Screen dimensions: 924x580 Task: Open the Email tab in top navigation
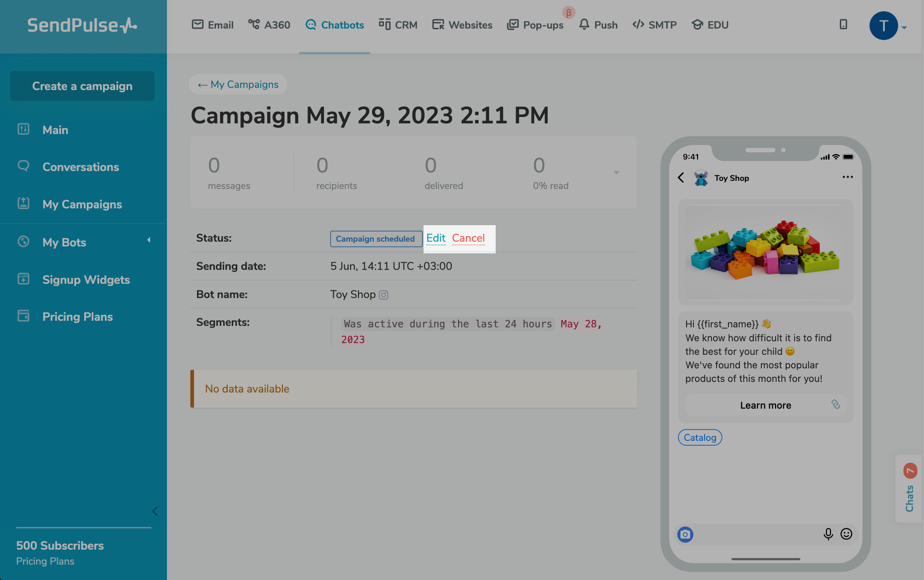click(213, 25)
